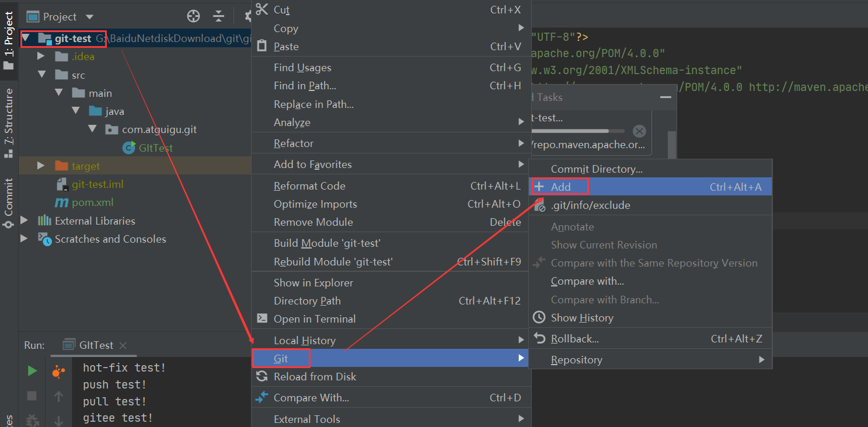The height and width of the screenshot is (427, 868).
Task: Collapse the git-test root node arrow
Action: pyautogui.click(x=25, y=38)
